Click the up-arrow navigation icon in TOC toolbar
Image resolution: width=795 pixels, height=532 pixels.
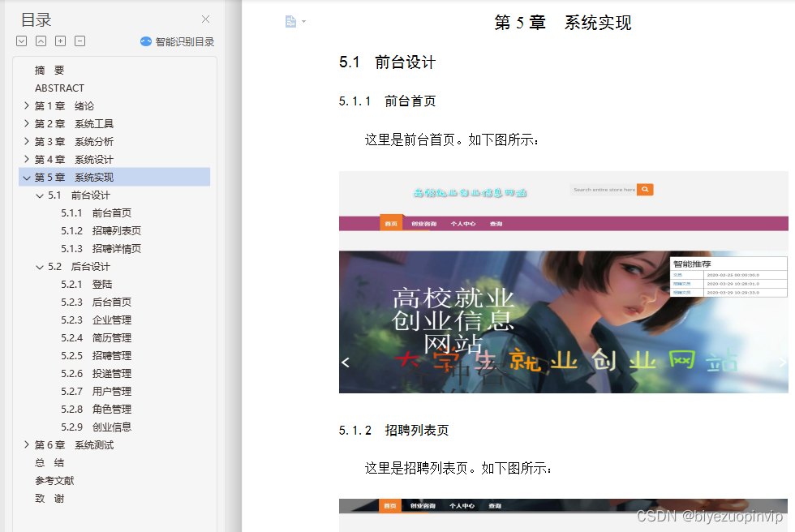(x=40, y=41)
